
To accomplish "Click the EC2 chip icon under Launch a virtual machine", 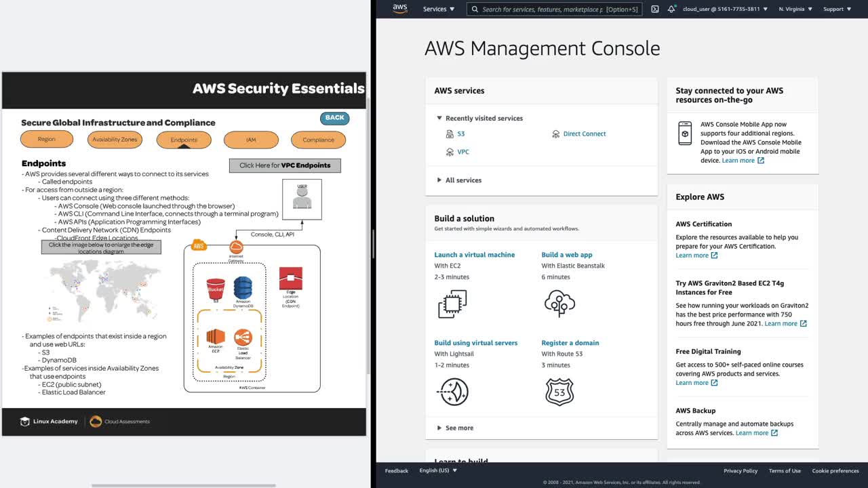I will click(x=452, y=304).
